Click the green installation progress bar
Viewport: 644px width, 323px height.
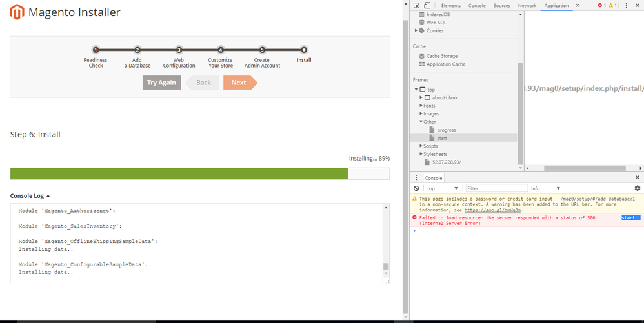(179, 173)
